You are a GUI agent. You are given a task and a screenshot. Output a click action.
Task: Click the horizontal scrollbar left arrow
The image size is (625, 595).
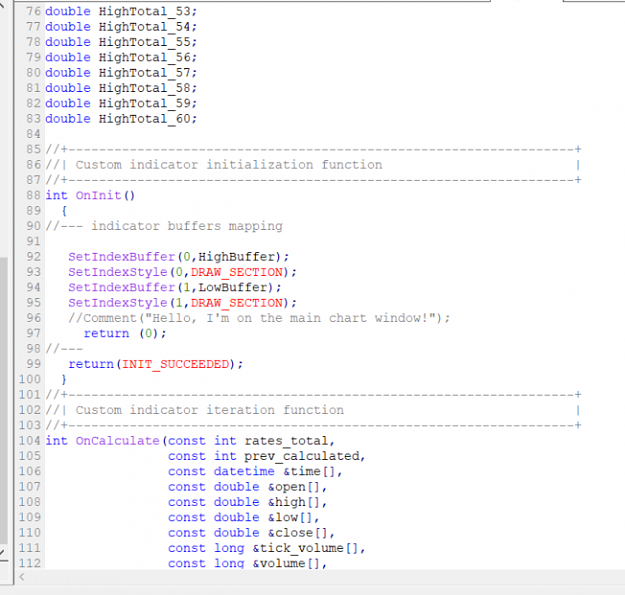coord(22,577)
